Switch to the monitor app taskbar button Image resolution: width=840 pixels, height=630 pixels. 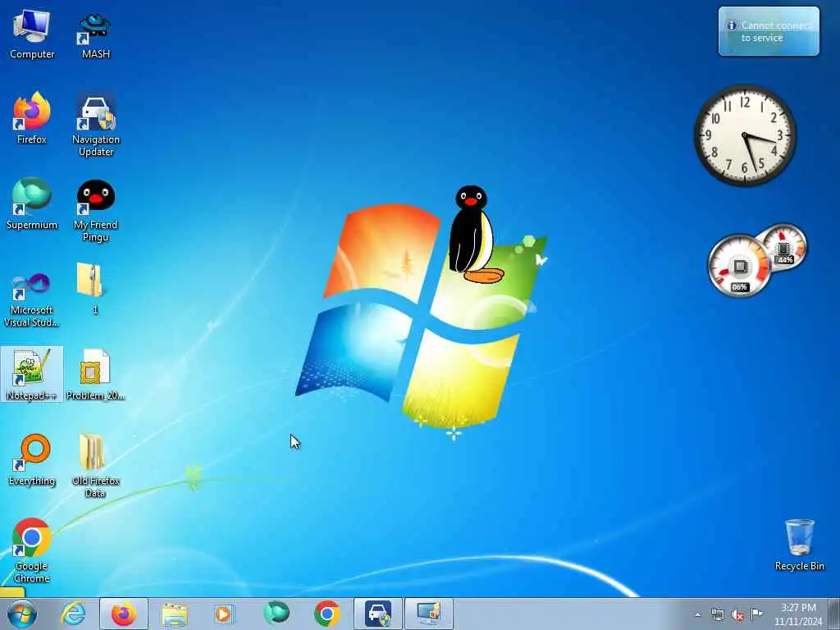click(428, 614)
